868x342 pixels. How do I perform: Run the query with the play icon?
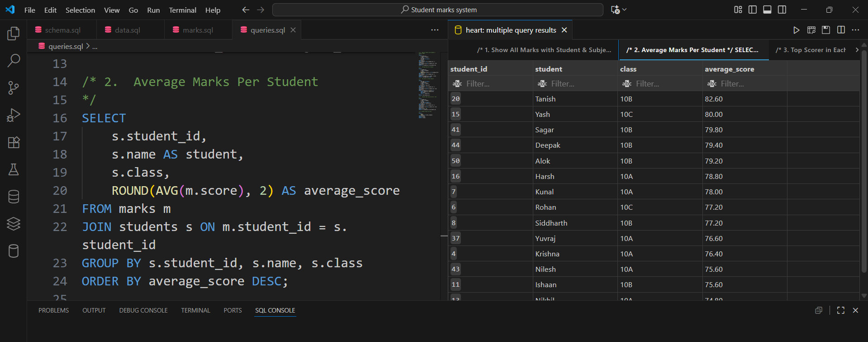[x=797, y=30]
